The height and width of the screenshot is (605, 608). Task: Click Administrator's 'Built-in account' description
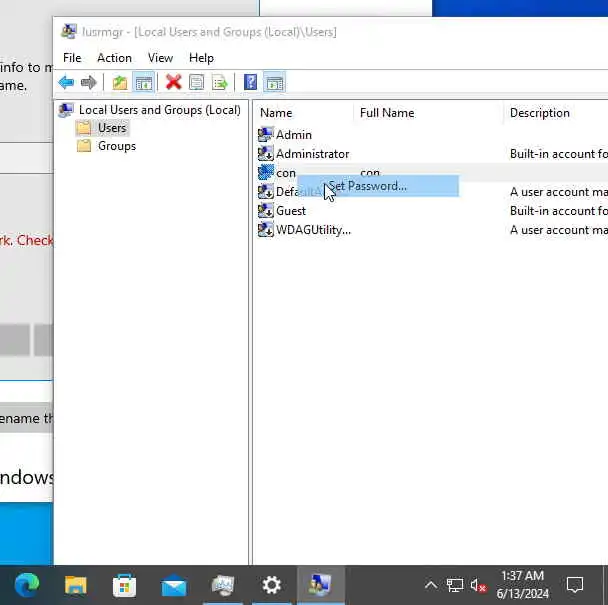pos(559,154)
